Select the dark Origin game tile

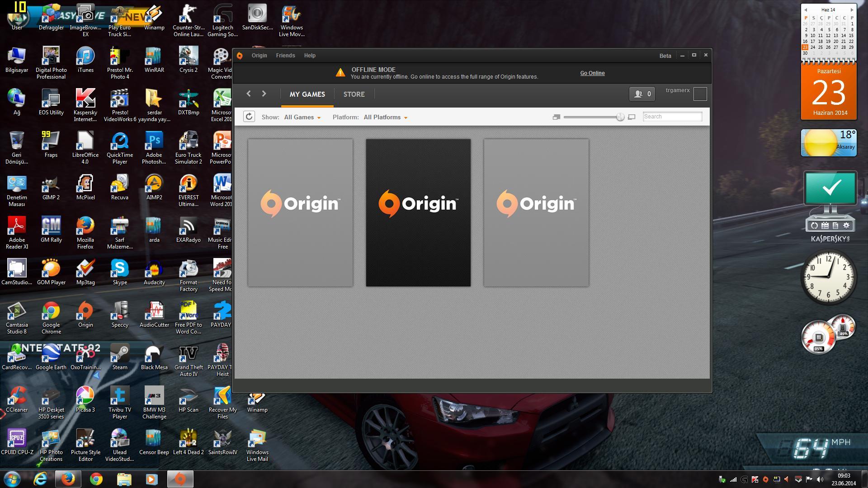click(418, 212)
